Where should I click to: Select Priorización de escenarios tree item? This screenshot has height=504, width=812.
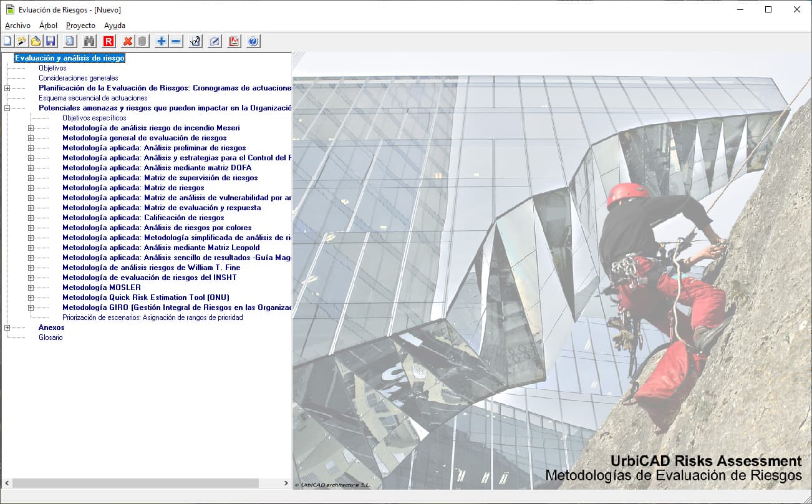pyautogui.click(x=153, y=317)
